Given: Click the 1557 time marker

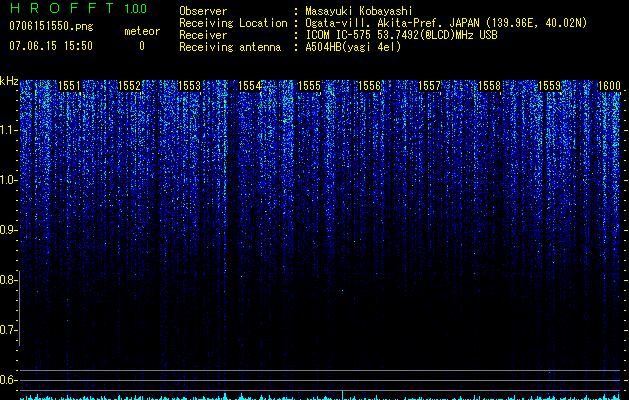Looking at the screenshot, I should [429, 86].
